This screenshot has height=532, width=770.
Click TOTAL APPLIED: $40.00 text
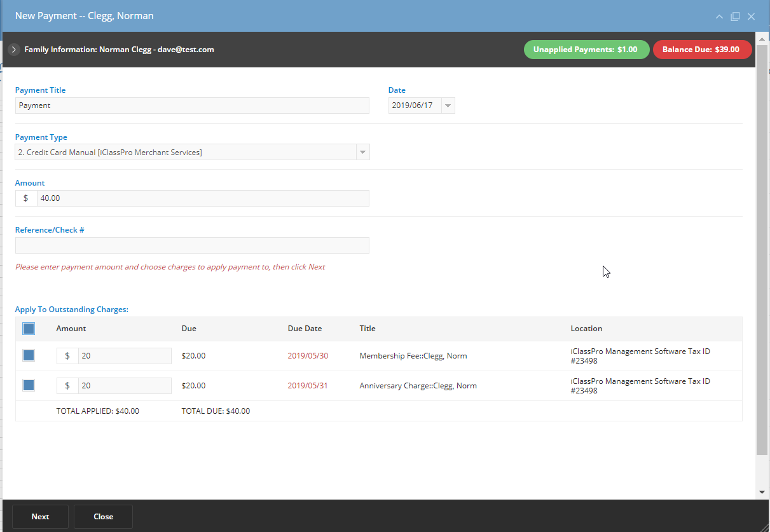[97, 411]
